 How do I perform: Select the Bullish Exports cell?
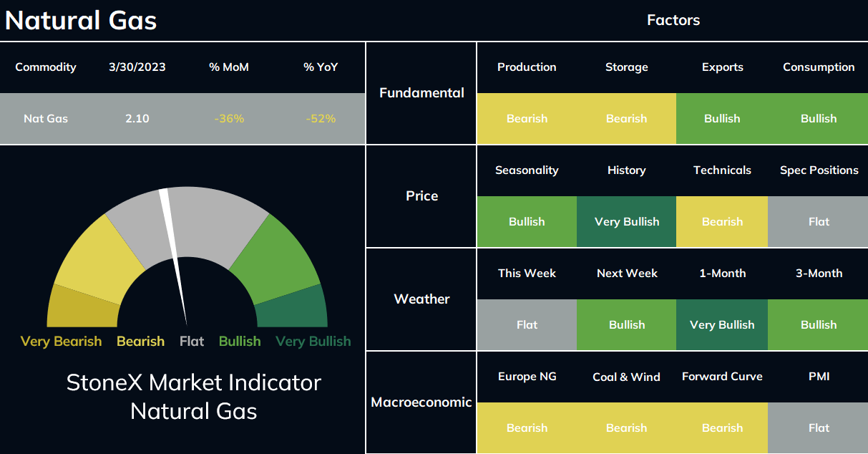coord(722,119)
